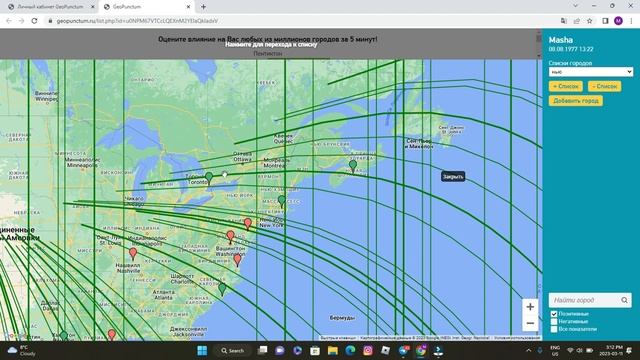Screen dimensions: 640x360
Task: Click the - Список button
Action: coord(604,86)
